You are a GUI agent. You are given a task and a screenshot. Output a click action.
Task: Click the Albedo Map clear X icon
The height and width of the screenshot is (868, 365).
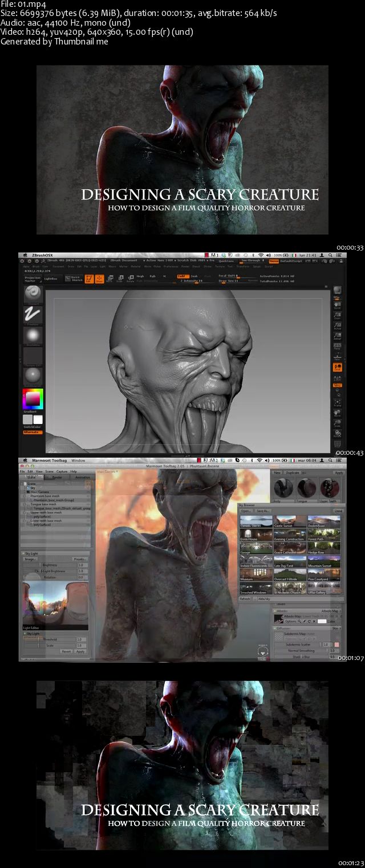tap(314, 621)
